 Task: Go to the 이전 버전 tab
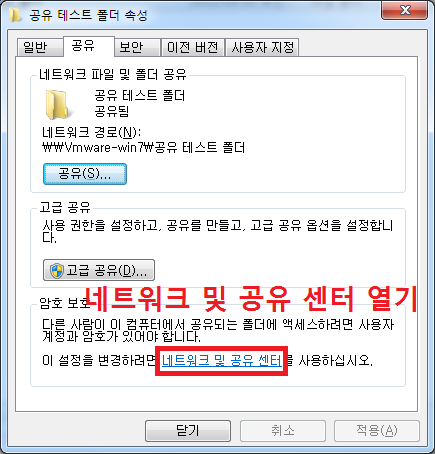(192, 47)
